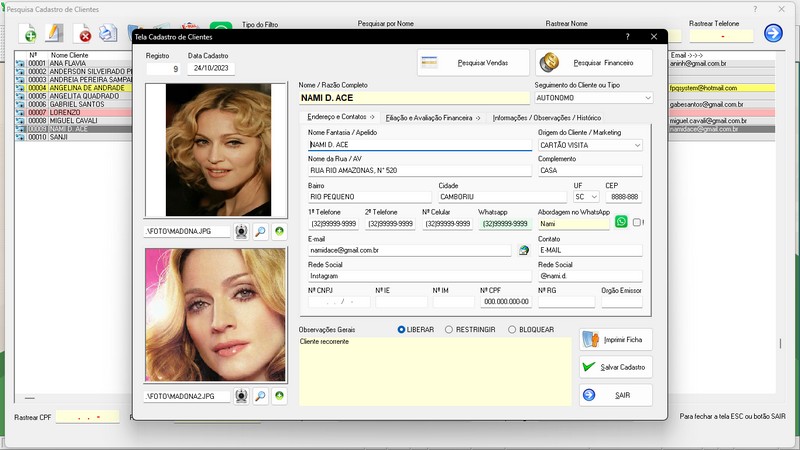Choose the BLOQUEAR radio option
The image size is (800, 450).
[512, 329]
